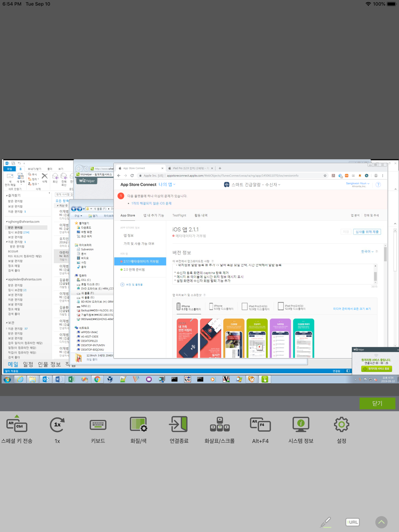
Task: Click 미디어 관리에서 모든 크기 보기 link
Action: tap(352, 309)
